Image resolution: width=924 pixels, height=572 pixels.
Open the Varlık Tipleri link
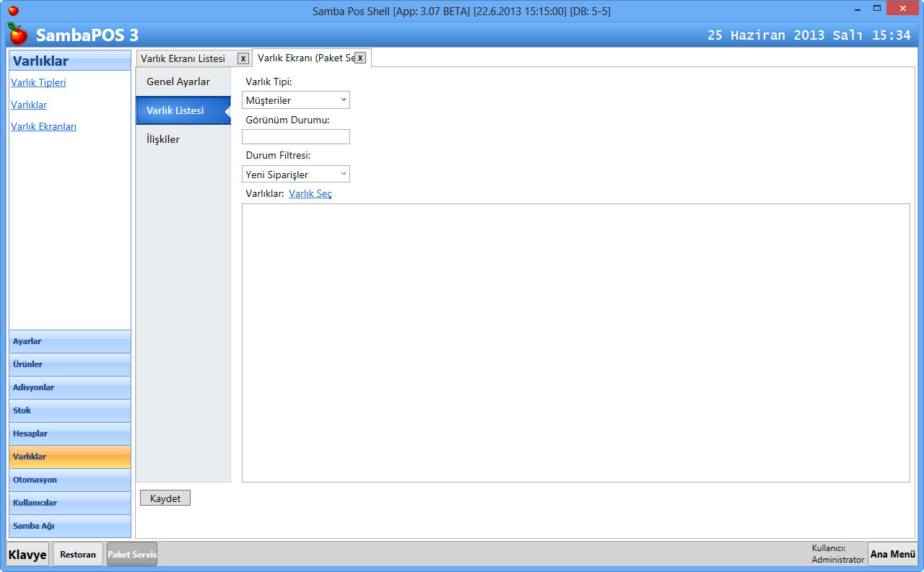coord(38,82)
